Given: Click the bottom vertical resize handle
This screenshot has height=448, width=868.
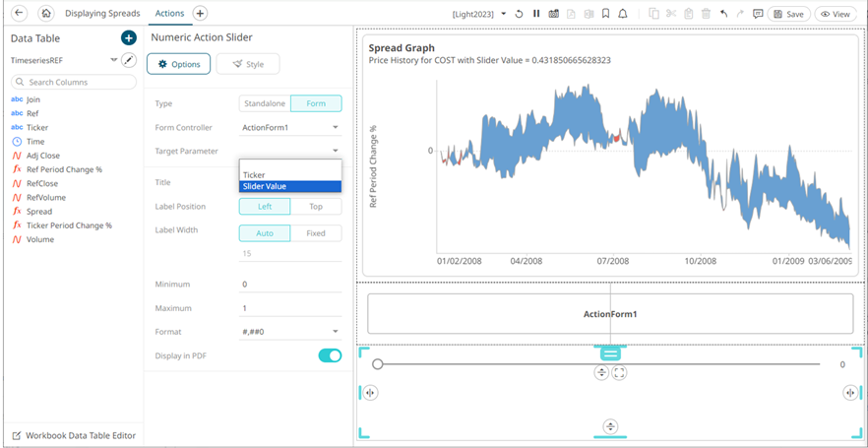Looking at the screenshot, I should point(610,426).
